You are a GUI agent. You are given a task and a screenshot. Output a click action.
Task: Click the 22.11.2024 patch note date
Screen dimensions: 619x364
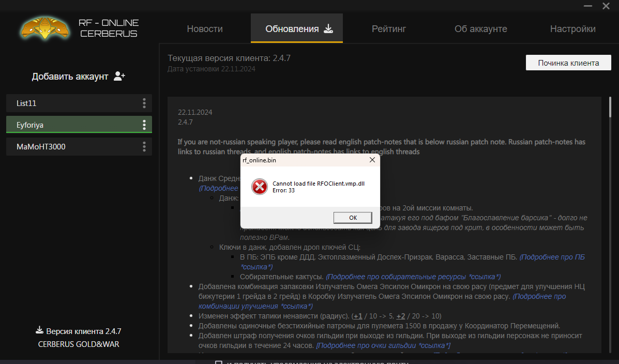[195, 112]
